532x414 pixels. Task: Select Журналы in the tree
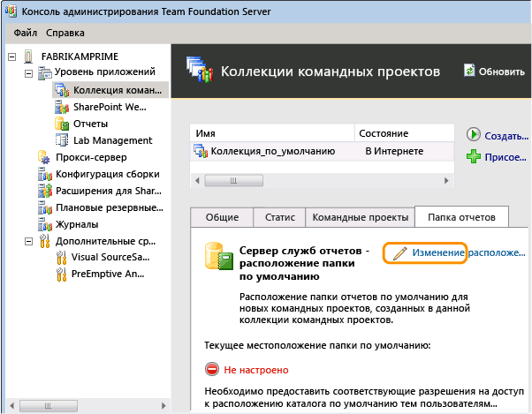77,224
